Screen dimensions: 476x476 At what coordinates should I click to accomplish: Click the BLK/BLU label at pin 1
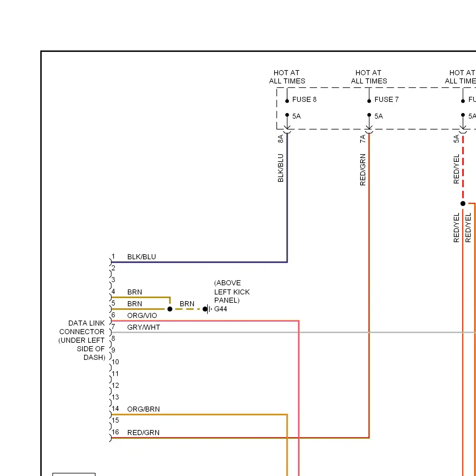coord(142,257)
